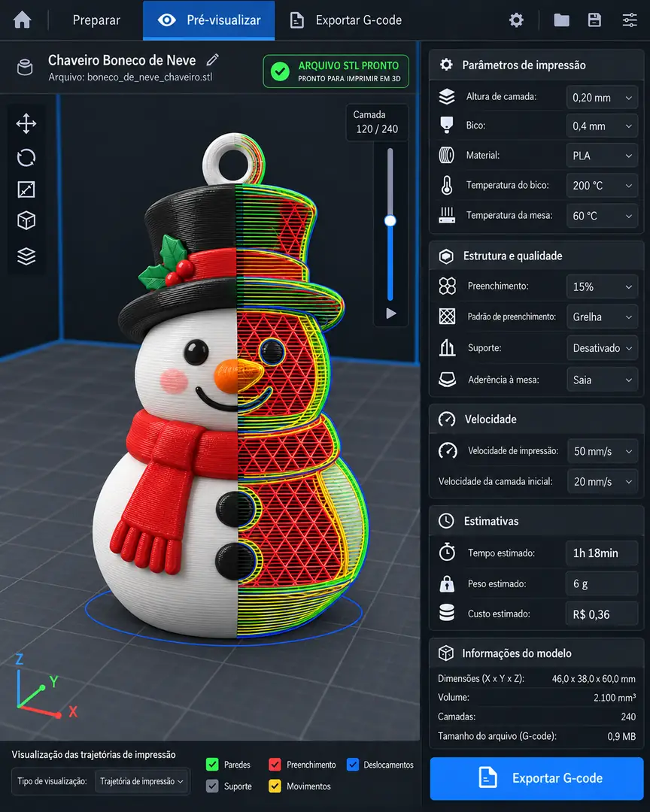Click the Estrutura e qualidade icon
The image size is (650, 812).
(446, 256)
